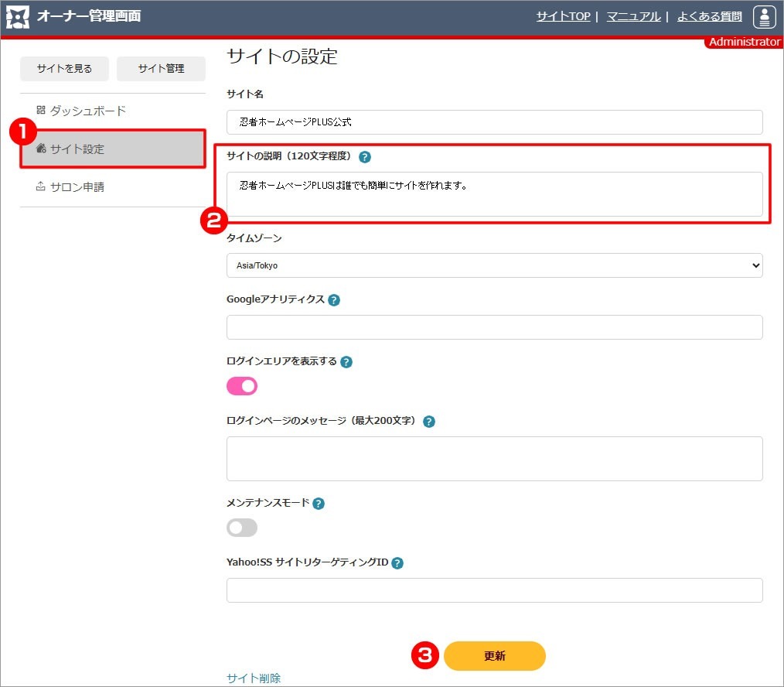This screenshot has height=687, width=784.
Task: Open サロン申請 in the sidebar
Action: point(77,187)
